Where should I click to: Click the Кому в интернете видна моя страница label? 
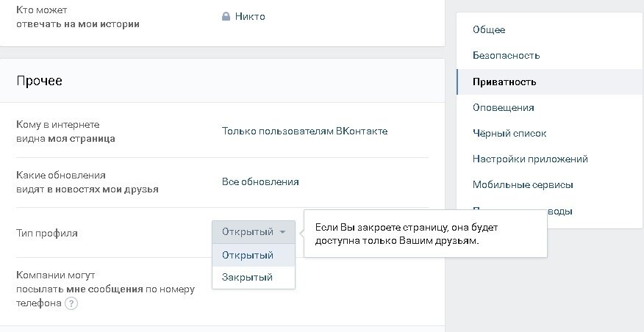coord(65,131)
